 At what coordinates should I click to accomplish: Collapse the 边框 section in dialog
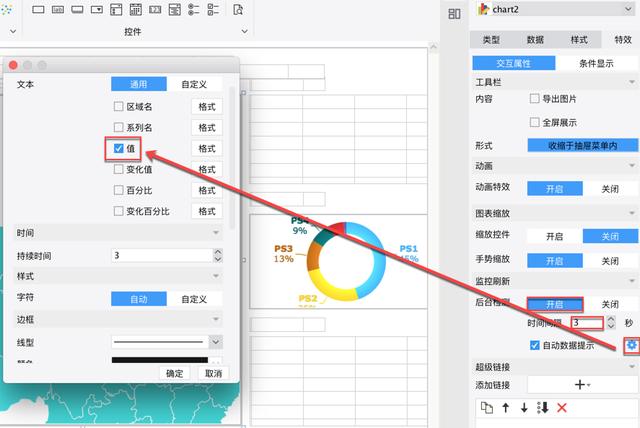pos(216,319)
